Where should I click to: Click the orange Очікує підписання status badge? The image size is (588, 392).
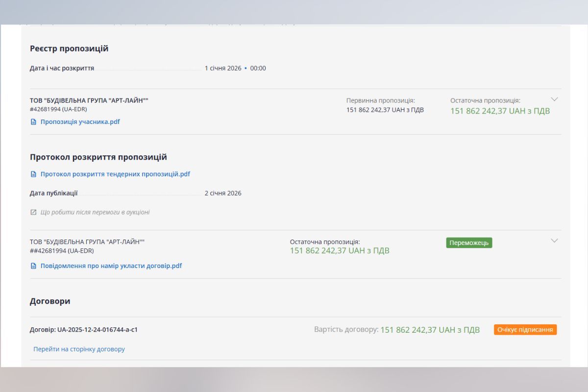525,330
